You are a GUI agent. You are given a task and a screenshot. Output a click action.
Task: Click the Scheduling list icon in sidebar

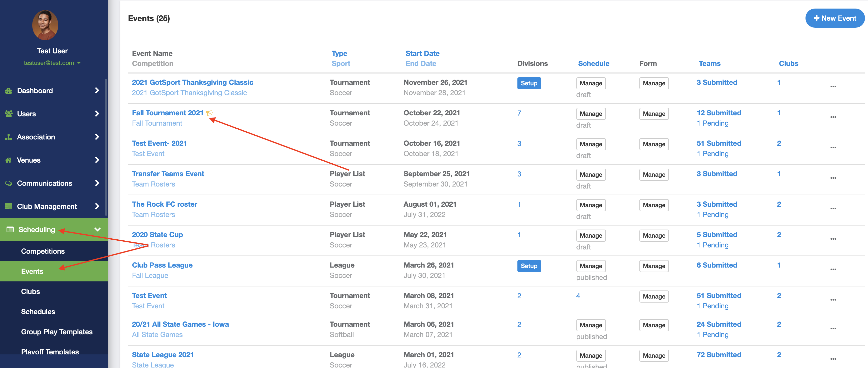(10, 229)
